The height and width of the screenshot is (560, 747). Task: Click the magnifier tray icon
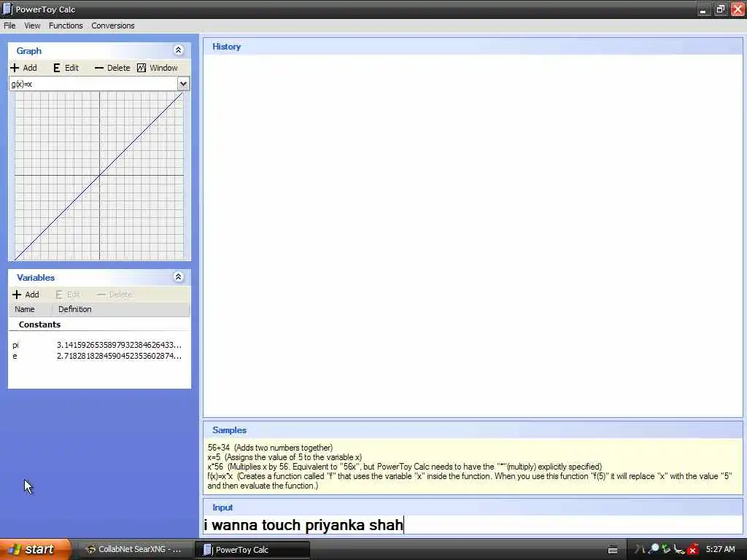(654, 549)
